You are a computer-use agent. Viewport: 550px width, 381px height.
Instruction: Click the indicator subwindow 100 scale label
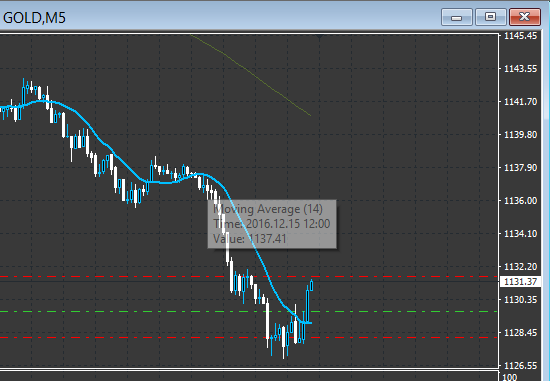pyautogui.click(x=510, y=377)
